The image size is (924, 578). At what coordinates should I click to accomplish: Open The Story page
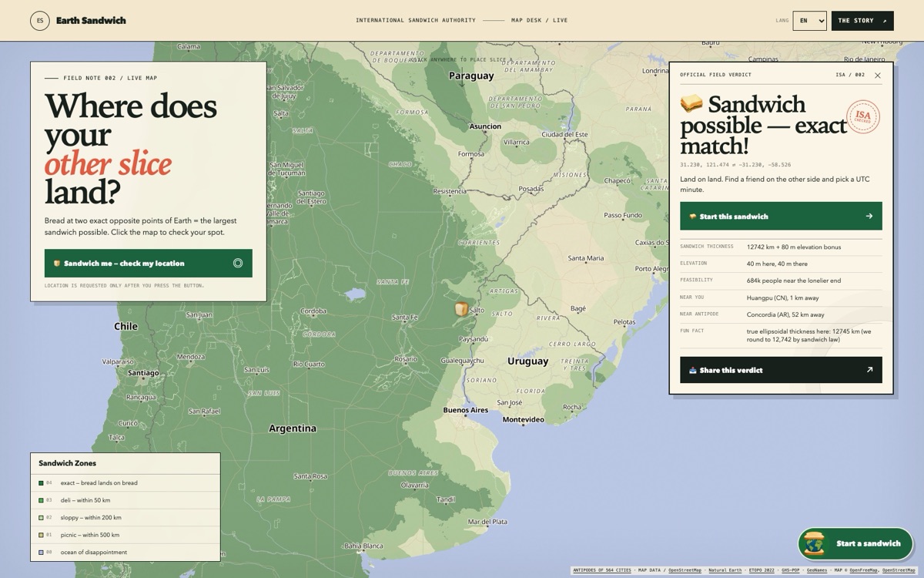[862, 21]
